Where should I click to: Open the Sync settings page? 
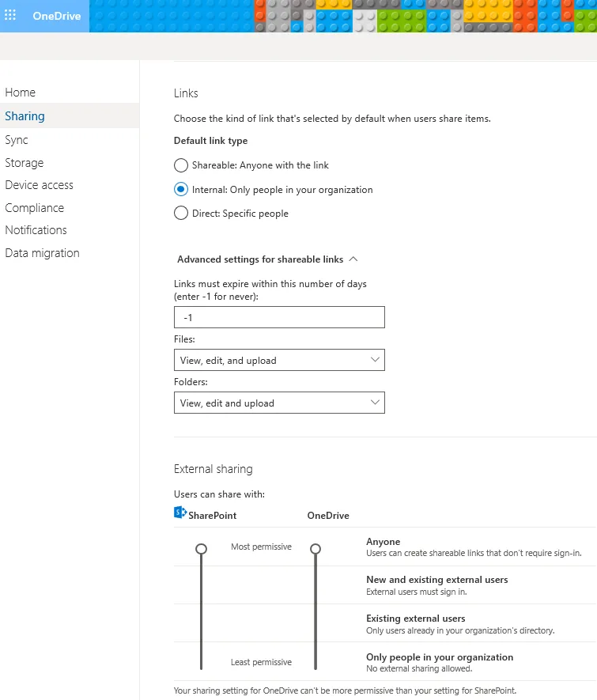[x=17, y=140]
